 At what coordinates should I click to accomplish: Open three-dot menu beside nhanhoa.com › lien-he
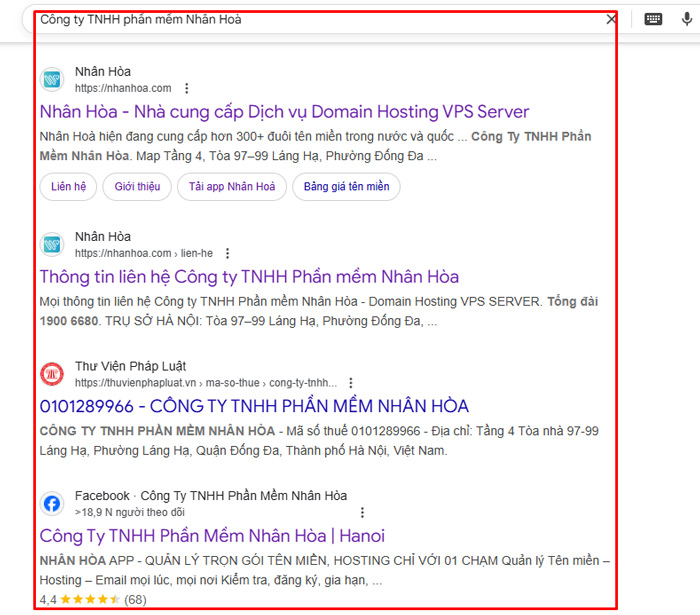coord(228,253)
